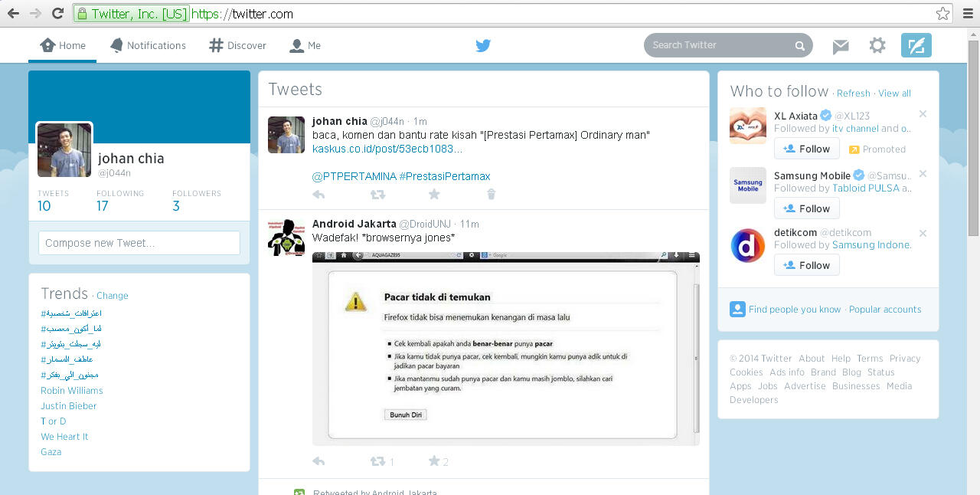
Task: Follow detikcom
Action: click(x=807, y=265)
